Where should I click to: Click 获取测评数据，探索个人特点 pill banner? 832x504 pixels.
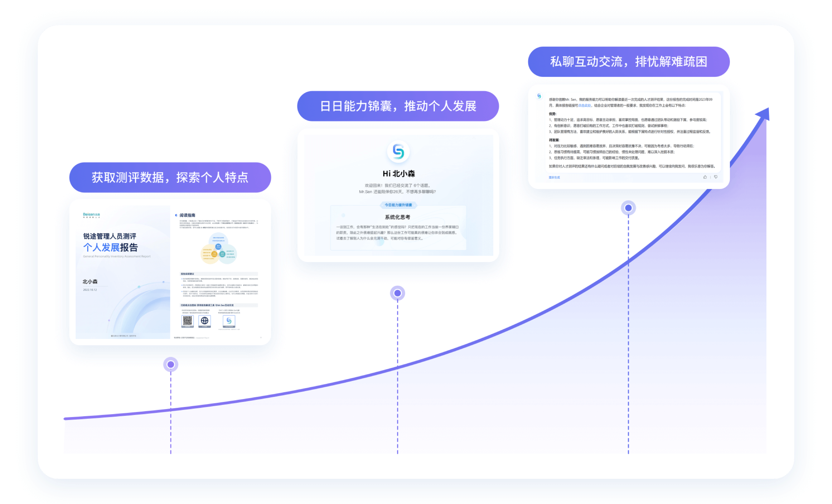click(x=170, y=178)
